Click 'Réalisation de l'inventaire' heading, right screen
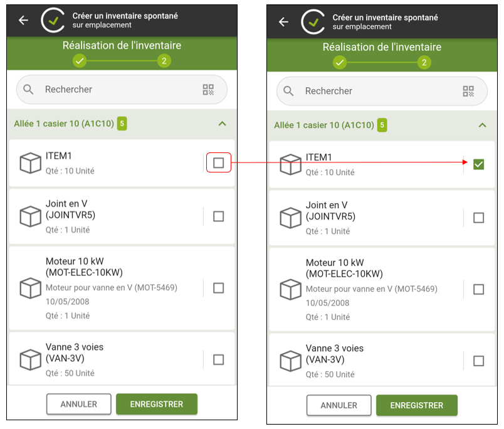 pos(382,47)
